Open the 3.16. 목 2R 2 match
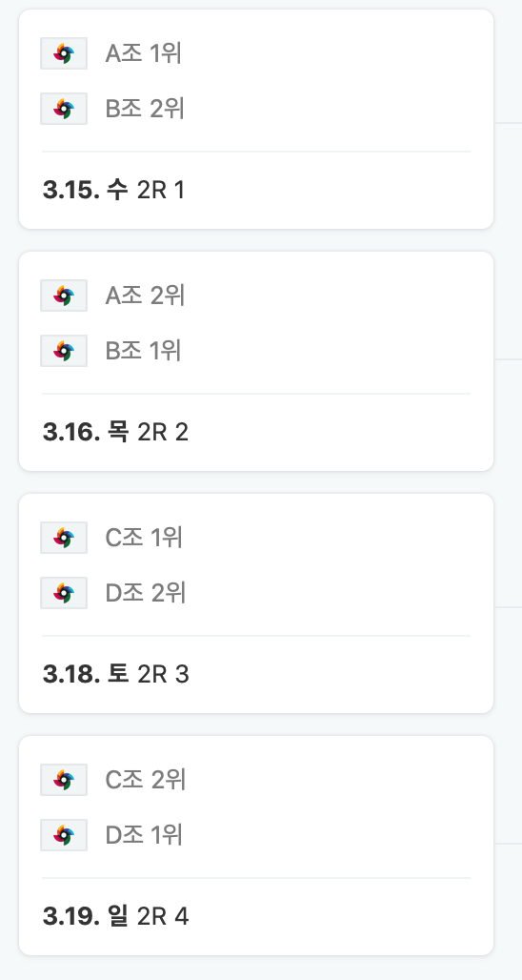The width and height of the screenshot is (522, 980). tap(256, 361)
